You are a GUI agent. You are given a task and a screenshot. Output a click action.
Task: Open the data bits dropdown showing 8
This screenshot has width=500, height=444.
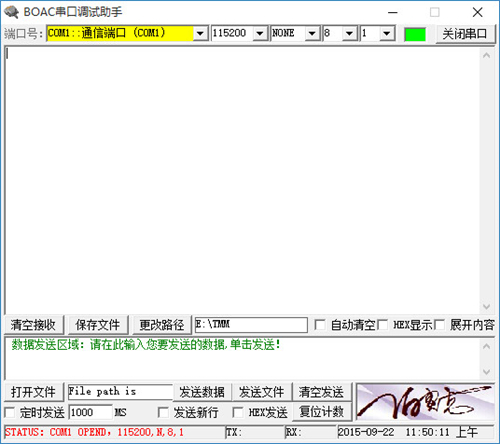[349, 33]
